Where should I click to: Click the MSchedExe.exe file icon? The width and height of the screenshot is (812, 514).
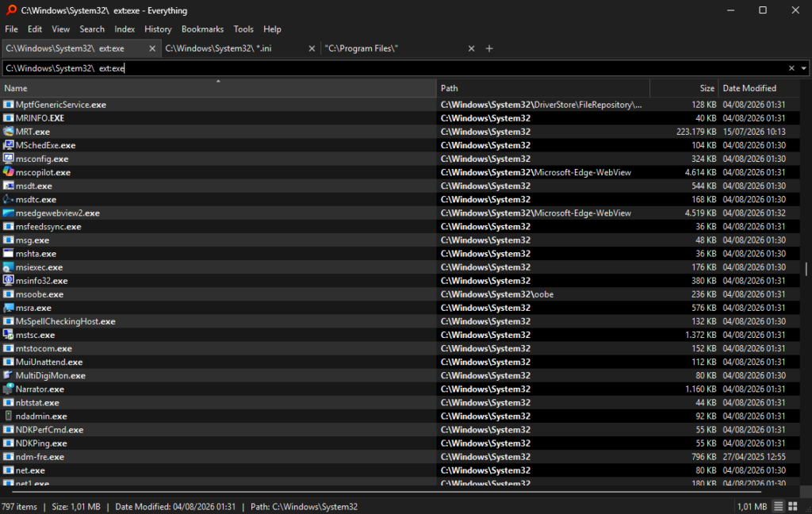click(x=8, y=145)
